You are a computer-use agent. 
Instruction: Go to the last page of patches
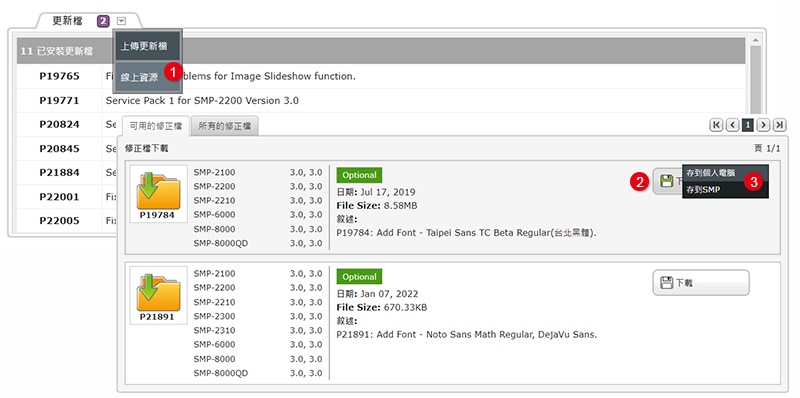[x=779, y=125]
